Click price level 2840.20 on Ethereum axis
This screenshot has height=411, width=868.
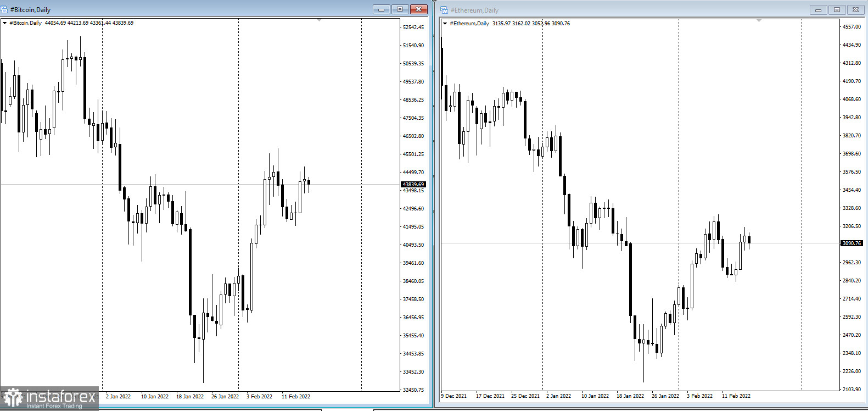852,281
